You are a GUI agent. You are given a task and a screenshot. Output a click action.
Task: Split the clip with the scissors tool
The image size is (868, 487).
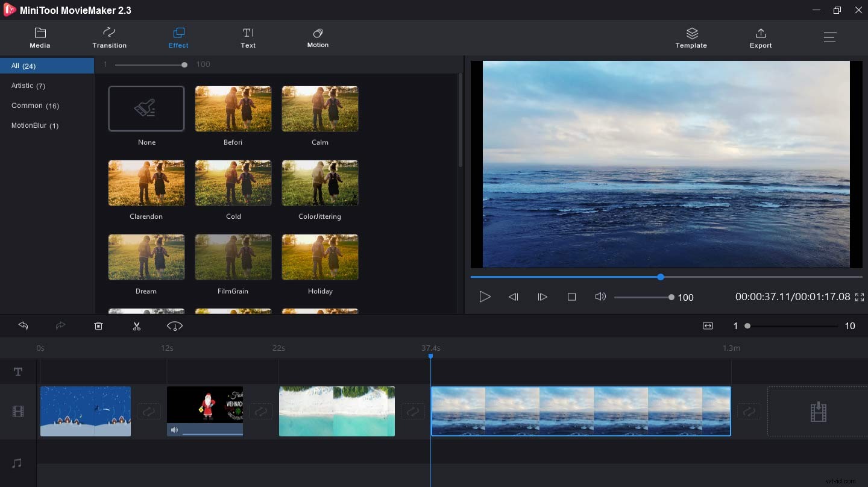[137, 326]
